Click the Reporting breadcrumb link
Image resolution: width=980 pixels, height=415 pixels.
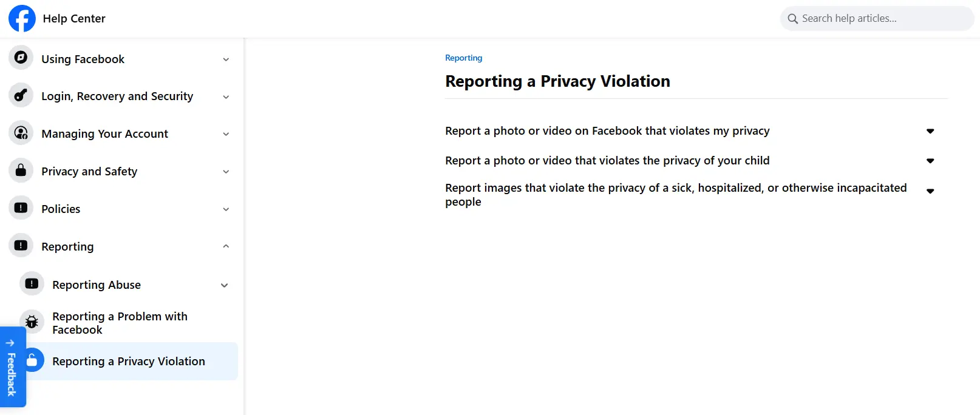[463, 58]
